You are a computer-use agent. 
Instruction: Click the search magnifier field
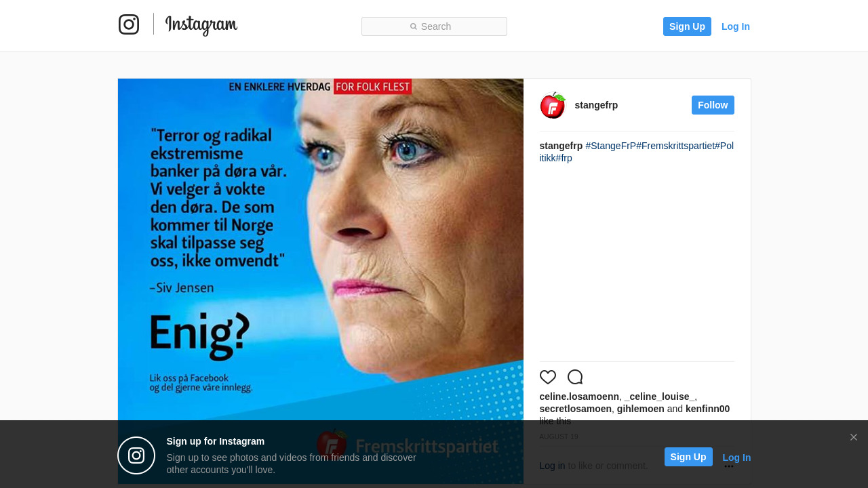click(434, 26)
